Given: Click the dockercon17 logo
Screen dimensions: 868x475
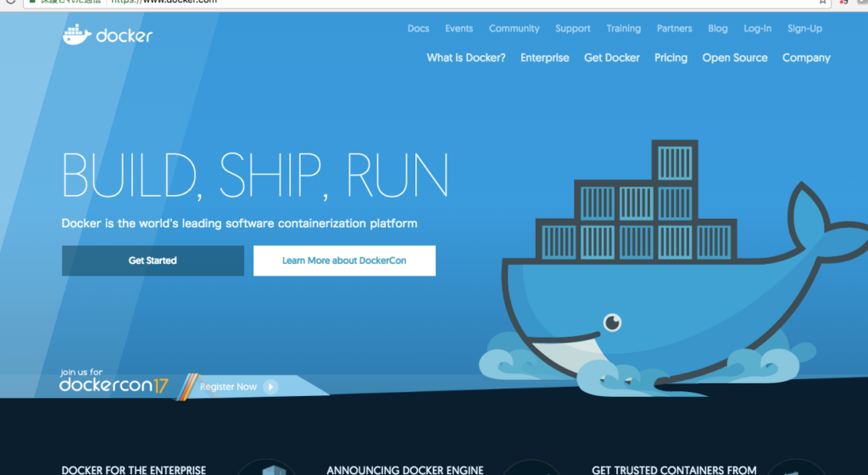Looking at the screenshot, I should pyautogui.click(x=114, y=381).
